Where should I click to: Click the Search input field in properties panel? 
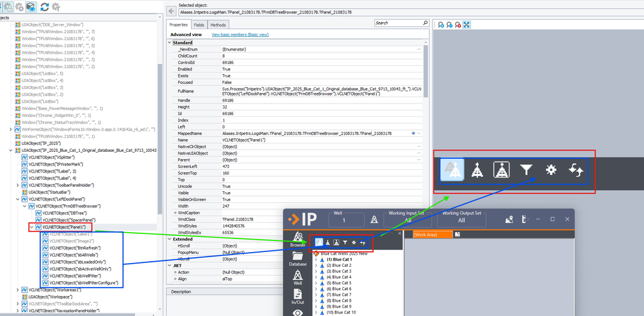398,23
